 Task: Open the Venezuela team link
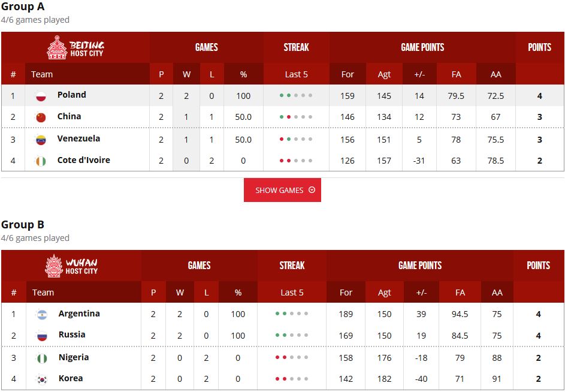click(78, 138)
